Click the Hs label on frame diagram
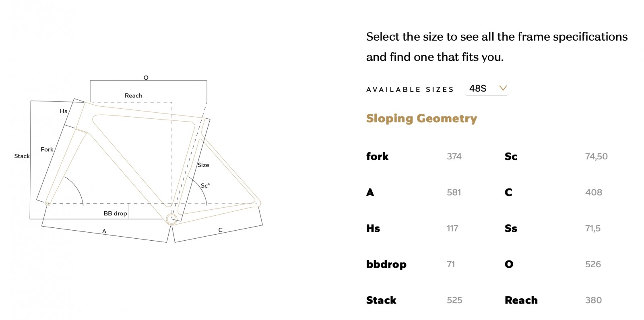 point(64,111)
